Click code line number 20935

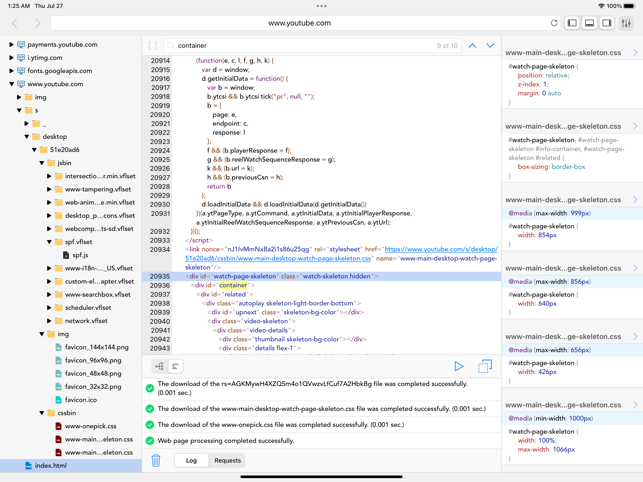pyautogui.click(x=160, y=276)
